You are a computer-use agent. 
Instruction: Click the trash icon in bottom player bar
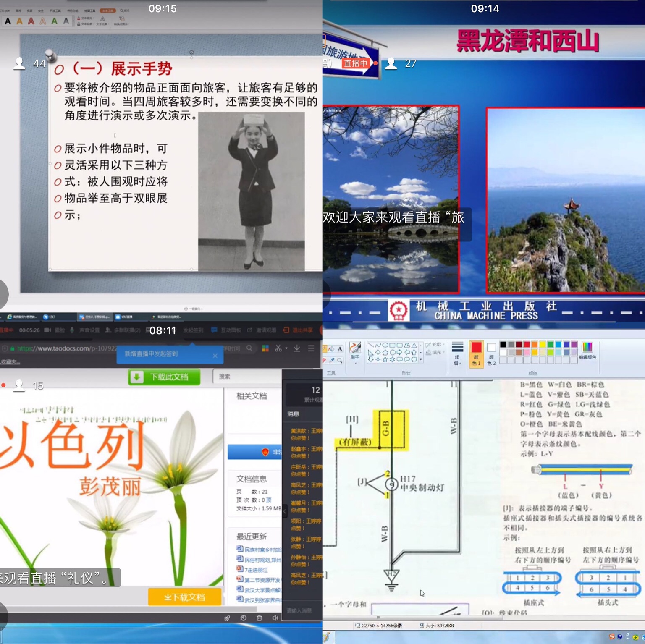click(x=259, y=618)
